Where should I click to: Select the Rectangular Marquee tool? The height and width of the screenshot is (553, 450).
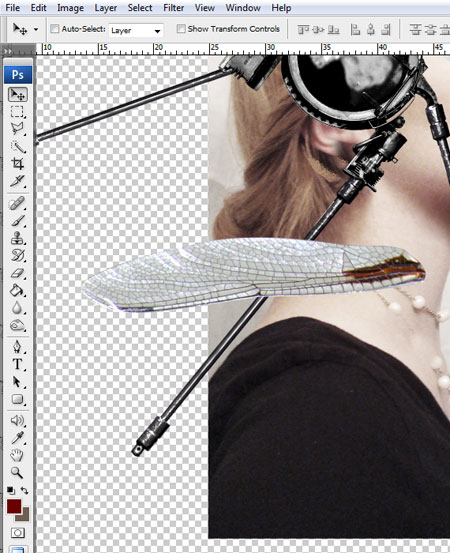click(17, 111)
